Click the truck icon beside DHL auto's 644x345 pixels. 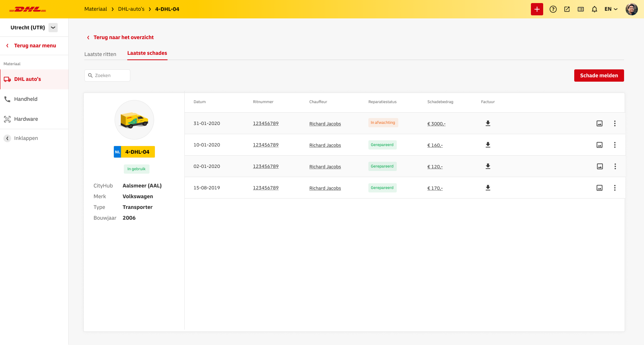[7, 79]
